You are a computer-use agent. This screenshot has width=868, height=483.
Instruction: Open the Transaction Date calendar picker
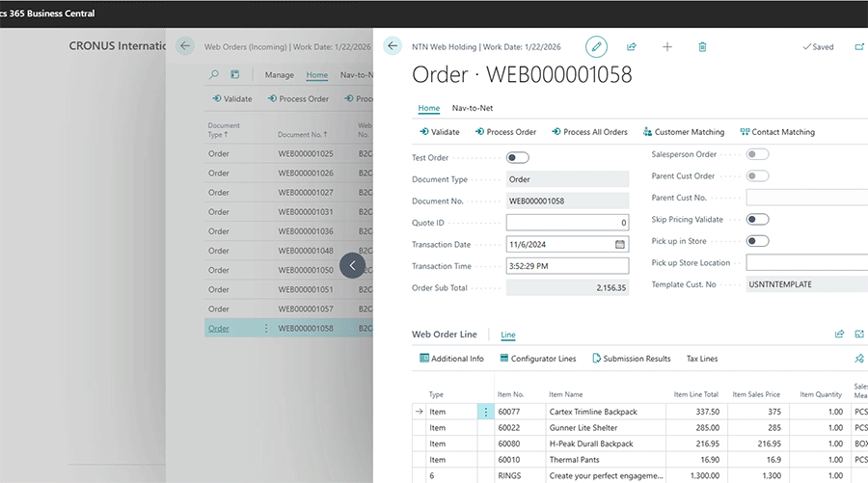(619, 245)
